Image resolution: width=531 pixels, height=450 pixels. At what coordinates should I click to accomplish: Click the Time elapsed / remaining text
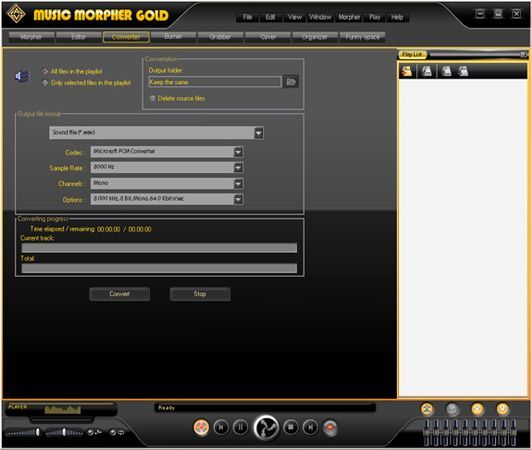(x=91, y=229)
